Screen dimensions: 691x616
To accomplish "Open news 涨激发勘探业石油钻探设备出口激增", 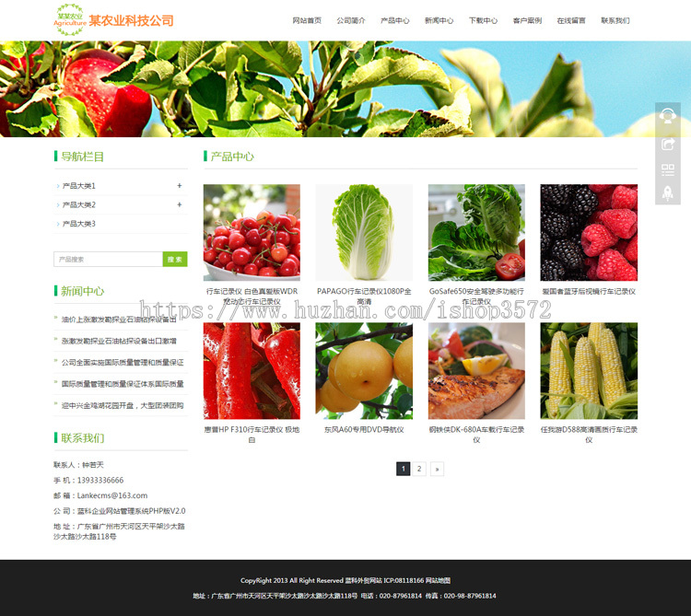I will [x=119, y=341].
